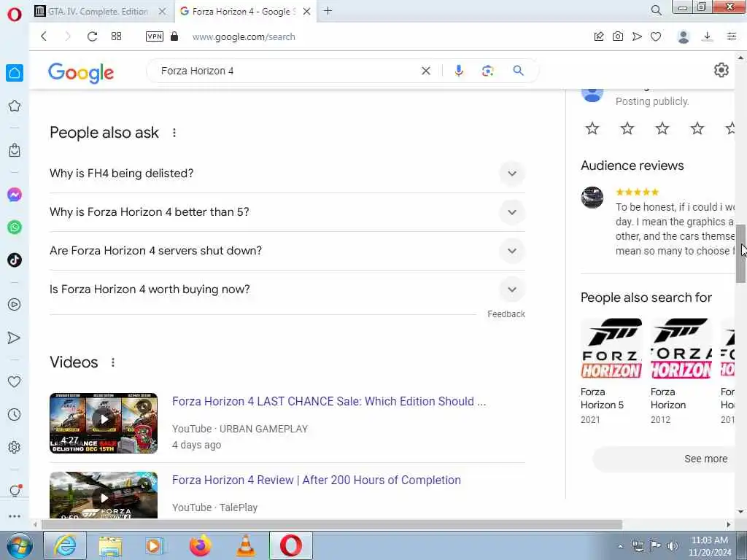Open the Windows Explorer folder in taskbar
747x560 pixels.
[111, 545]
